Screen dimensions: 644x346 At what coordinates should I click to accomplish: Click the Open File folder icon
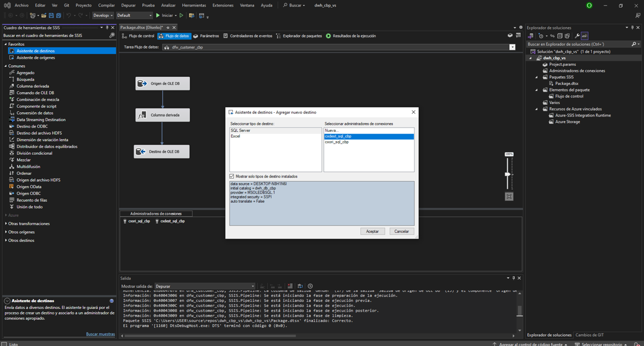44,16
